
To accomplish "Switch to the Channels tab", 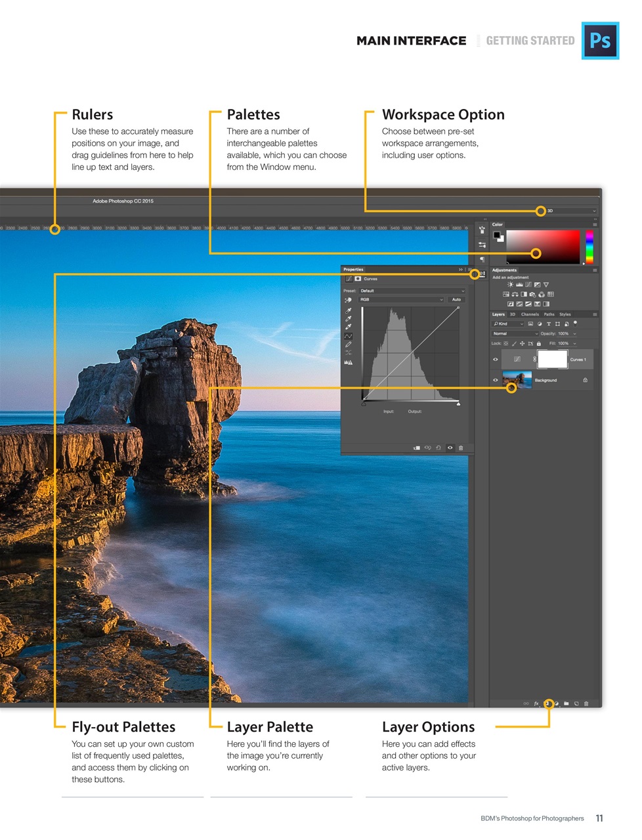I will pyautogui.click(x=530, y=314).
